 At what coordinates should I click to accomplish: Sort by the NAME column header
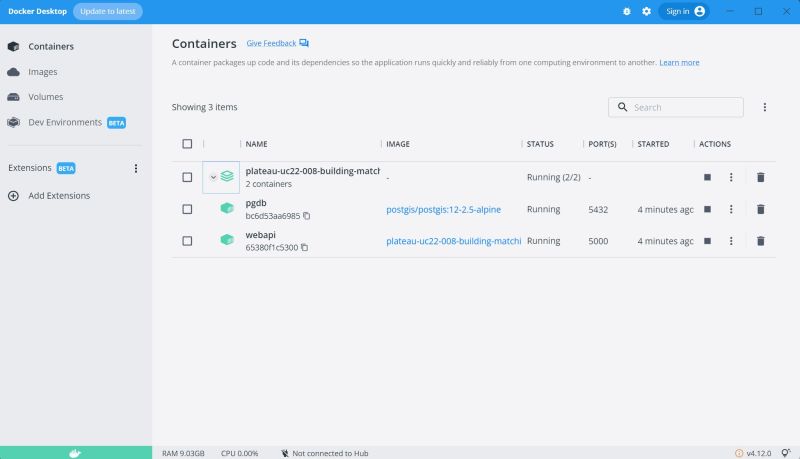[256, 144]
